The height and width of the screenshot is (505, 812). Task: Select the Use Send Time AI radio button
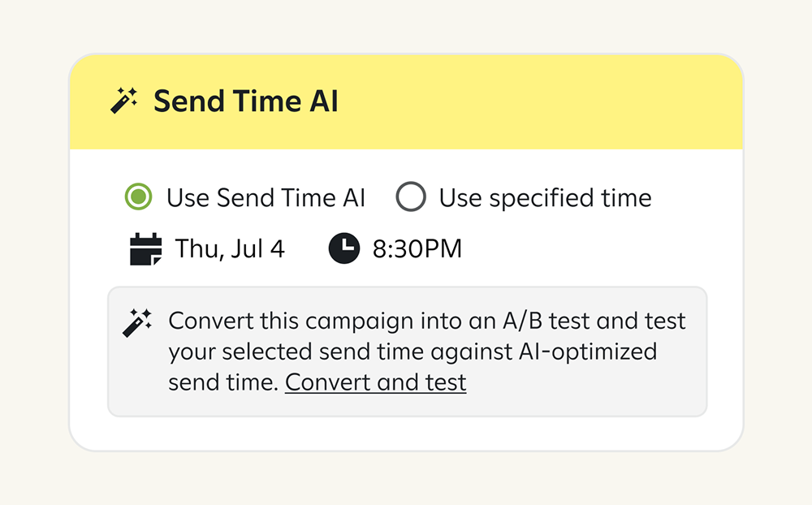[x=138, y=196]
